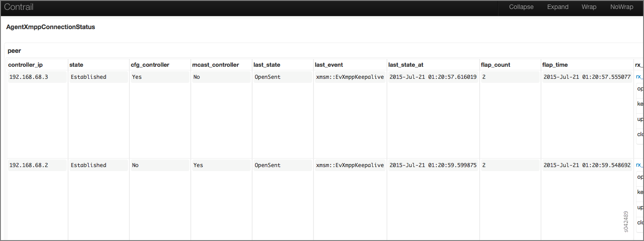The image size is (644, 241).
Task: Click the last_event column header
Action: tap(329, 65)
